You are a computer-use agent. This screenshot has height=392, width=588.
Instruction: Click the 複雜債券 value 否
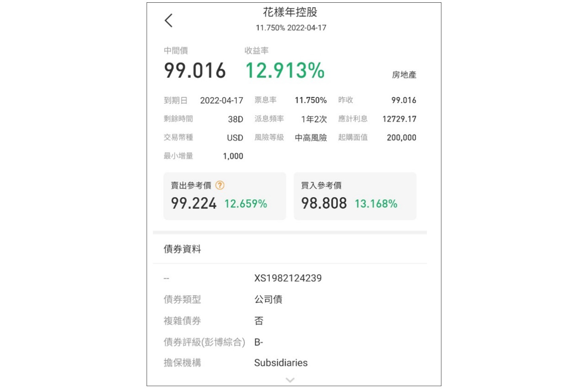[x=259, y=321]
